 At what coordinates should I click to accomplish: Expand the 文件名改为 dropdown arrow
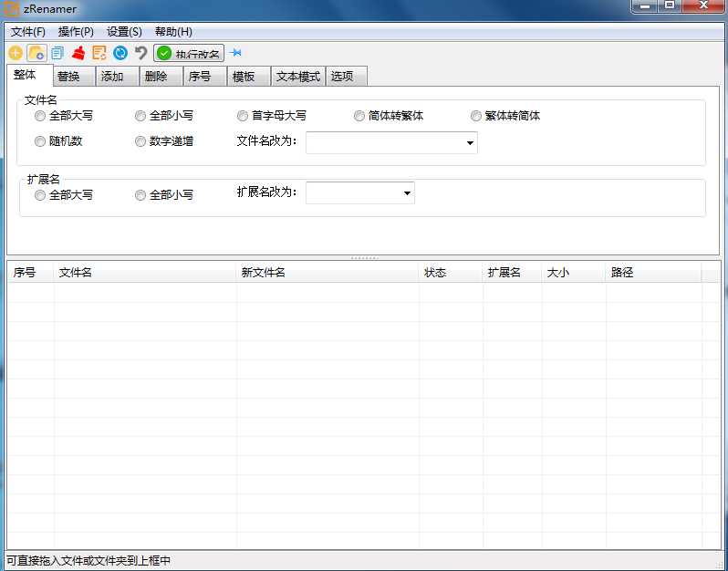(470, 143)
